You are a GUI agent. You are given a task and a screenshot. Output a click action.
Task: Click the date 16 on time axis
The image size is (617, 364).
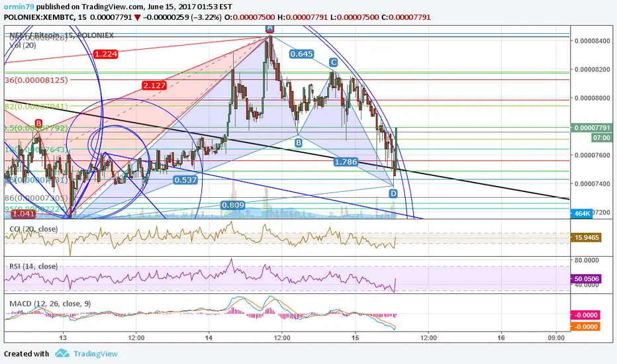501,338
